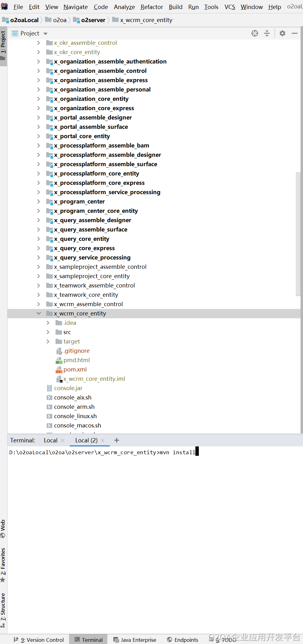The width and height of the screenshot is (303, 644).
Task: Close the first Local terminal tab
Action: point(63,441)
